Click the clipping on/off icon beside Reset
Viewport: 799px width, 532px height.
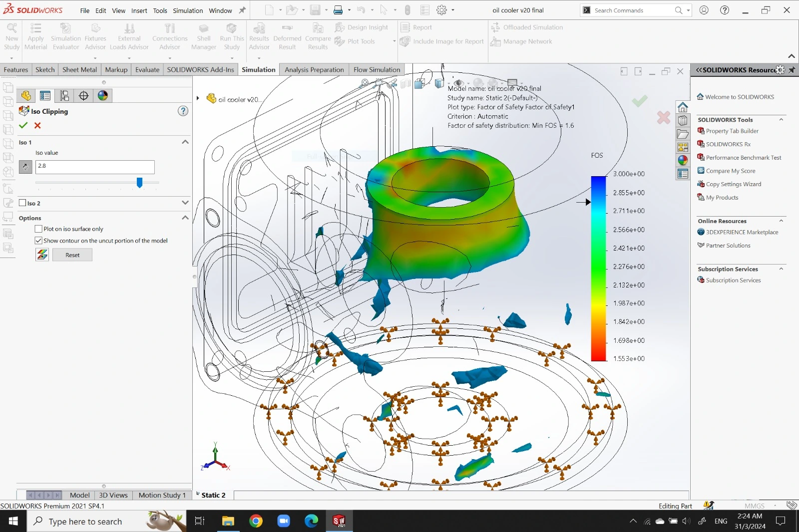click(x=42, y=255)
